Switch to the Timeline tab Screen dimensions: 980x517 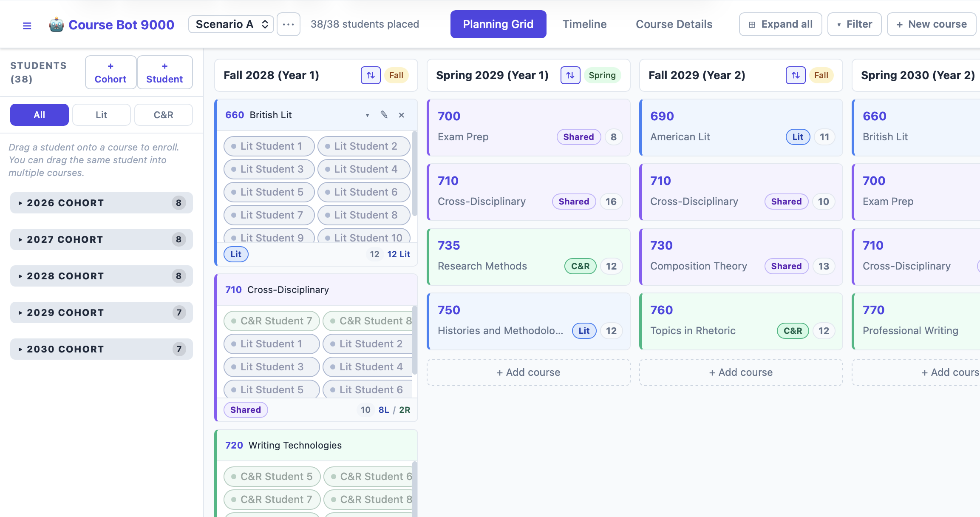click(x=584, y=24)
